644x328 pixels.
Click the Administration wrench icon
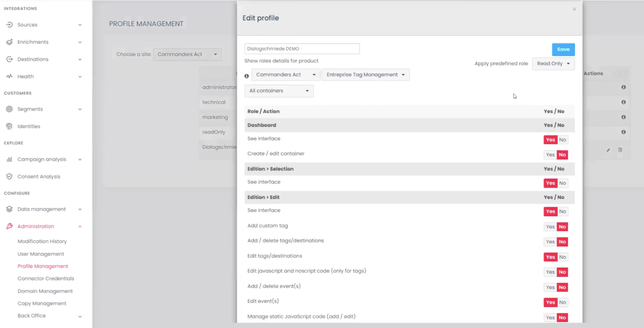(9, 226)
